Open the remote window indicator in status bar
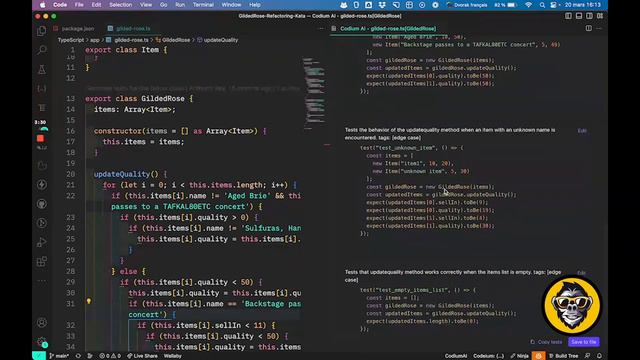Screen dimensions: 640x360 pos(39,356)
